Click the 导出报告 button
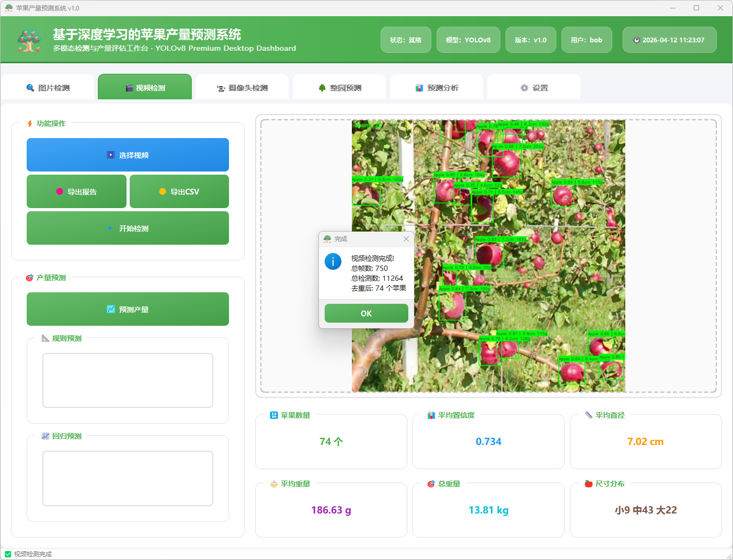Viewport: 733px width, 560px height. (77, 191)
